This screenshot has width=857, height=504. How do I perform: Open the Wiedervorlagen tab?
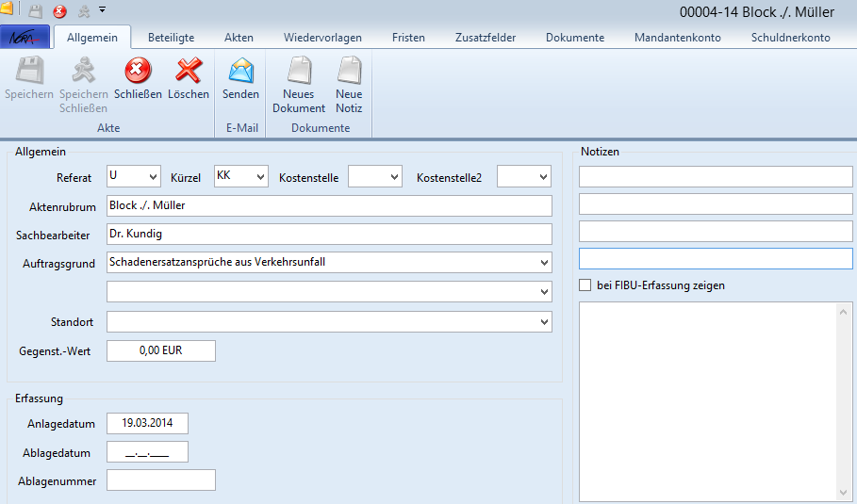point(322,38)
